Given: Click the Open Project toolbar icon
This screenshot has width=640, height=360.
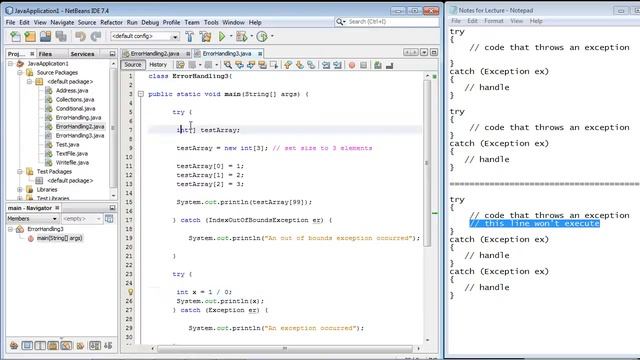Looking at the screenshot, I should click(x=45, y=37).
